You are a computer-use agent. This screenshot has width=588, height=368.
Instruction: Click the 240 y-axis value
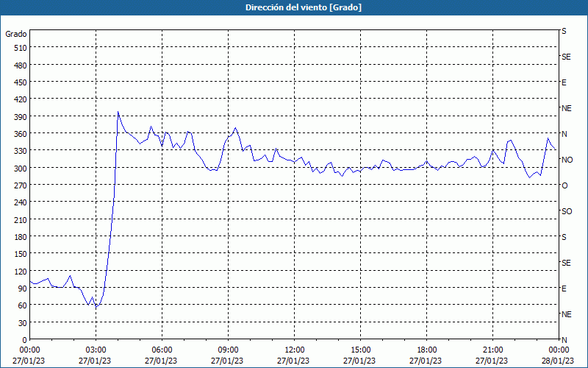21,203
